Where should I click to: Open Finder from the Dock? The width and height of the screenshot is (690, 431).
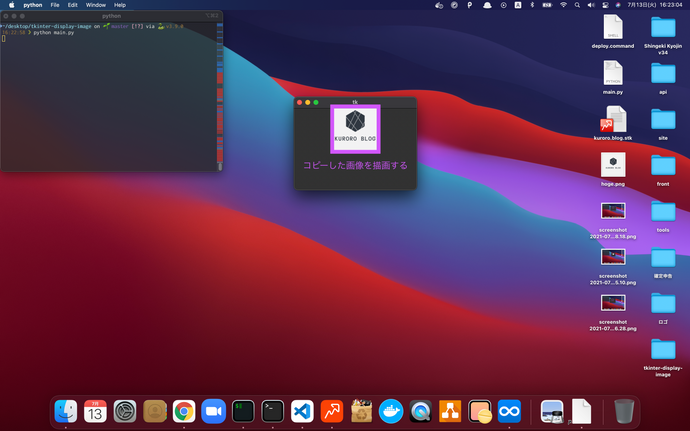tap(66, 411)
